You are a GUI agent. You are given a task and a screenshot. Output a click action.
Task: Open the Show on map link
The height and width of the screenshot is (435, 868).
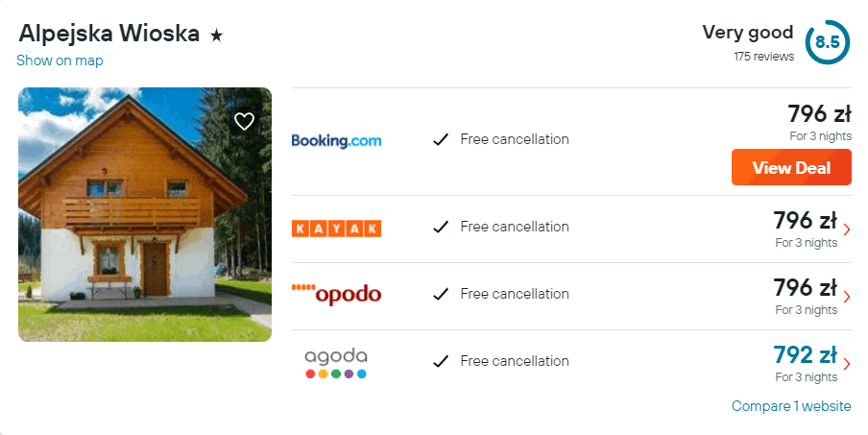click(60, 60)
